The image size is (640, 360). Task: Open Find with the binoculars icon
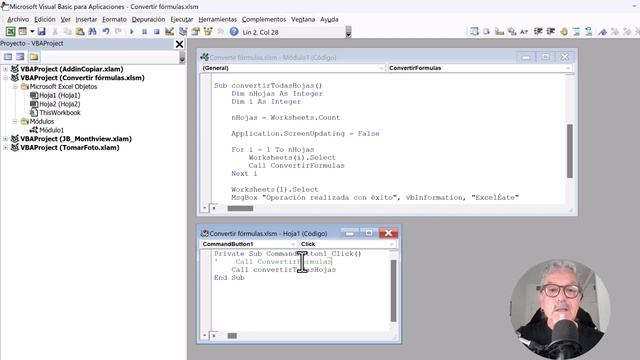tap(92, 31)
